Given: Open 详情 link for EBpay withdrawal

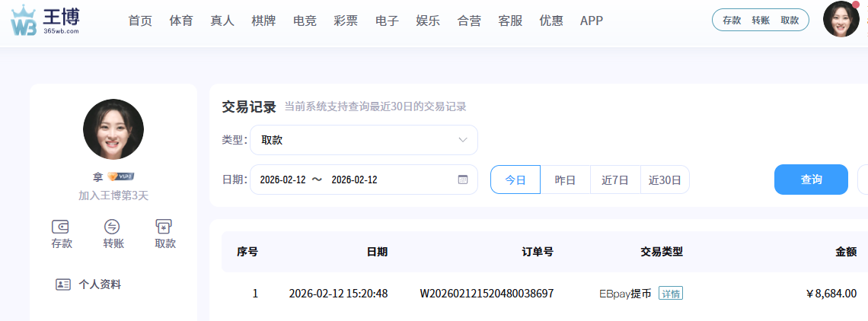Looking at the screenshot, I should coord(671,294).
